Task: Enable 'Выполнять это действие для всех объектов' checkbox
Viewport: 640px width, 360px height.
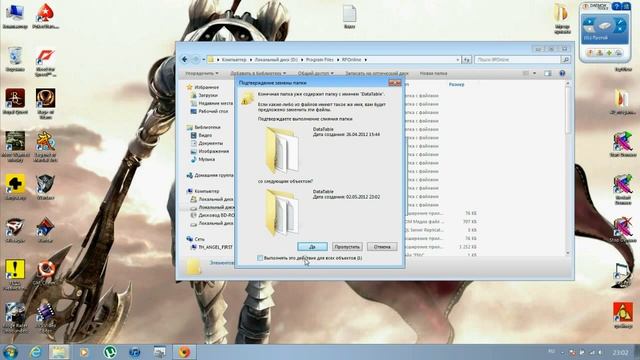Action: pos(260,258)
